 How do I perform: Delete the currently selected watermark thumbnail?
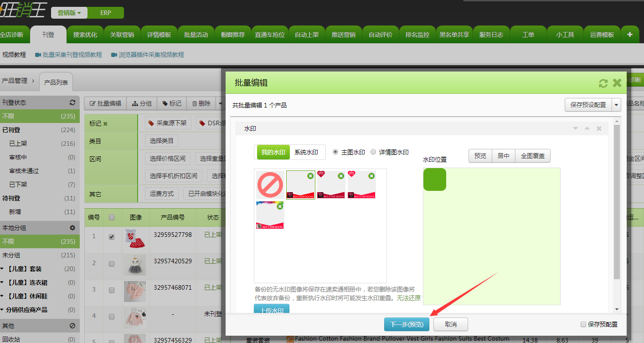[x=310, y=175]
